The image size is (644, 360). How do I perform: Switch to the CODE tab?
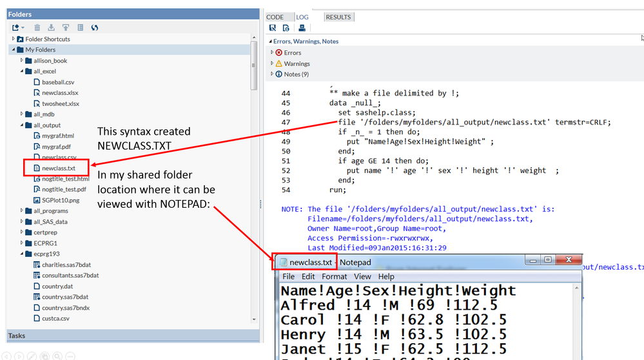275,17
